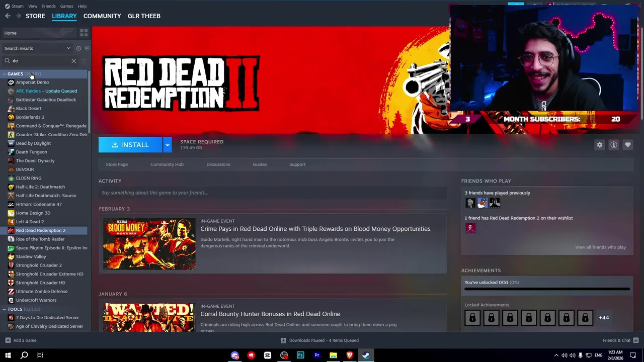The image size is (644, 362).
Task: Open Photoshop from the taskbar
Action: [300, 355]
